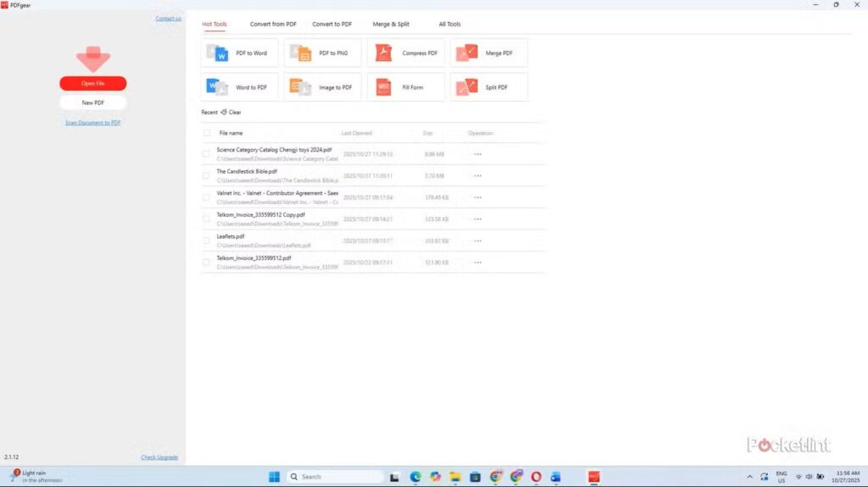Open the three-dot menu for Science Category Catalog

477,154
